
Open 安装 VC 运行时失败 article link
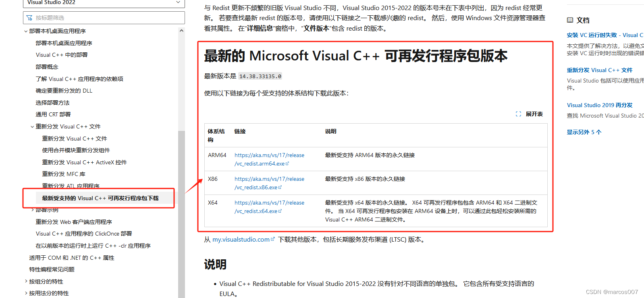(605, 35)
